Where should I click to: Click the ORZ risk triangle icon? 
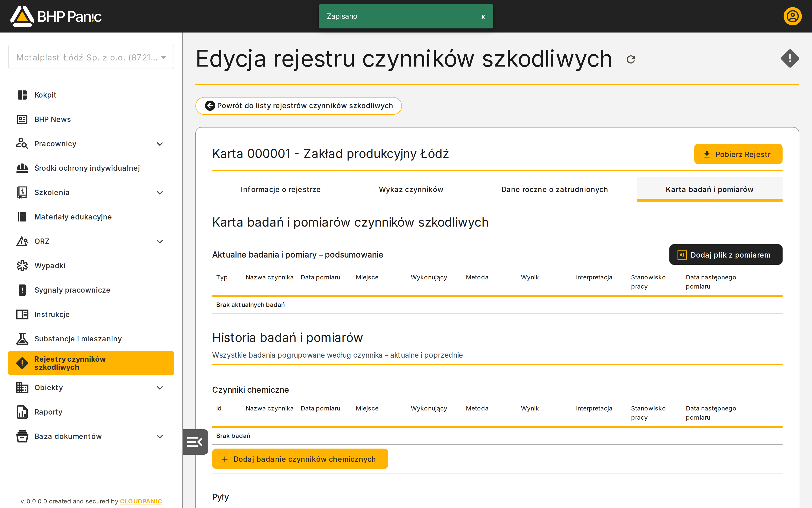(x=22, y=241)
